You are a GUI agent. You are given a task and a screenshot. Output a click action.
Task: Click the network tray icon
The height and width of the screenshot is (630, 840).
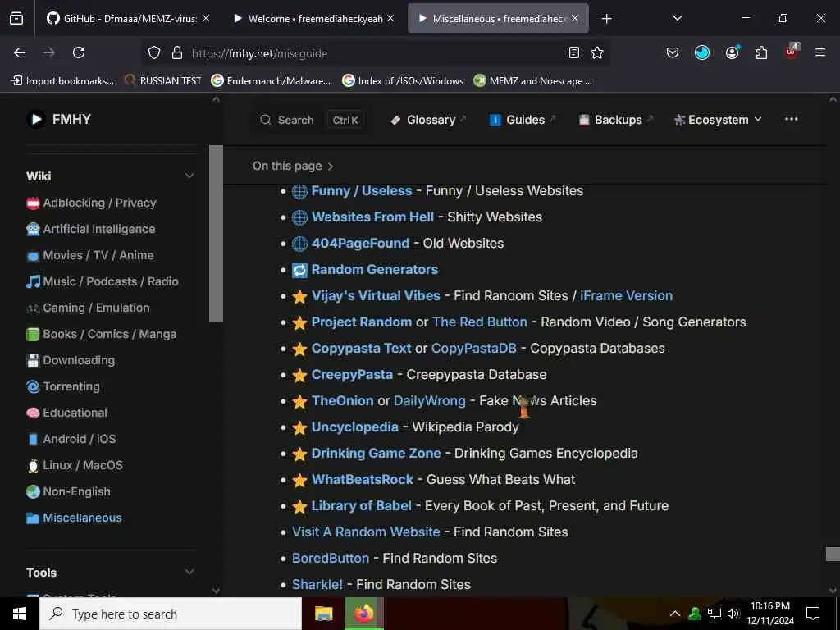(x=714, y=614)
